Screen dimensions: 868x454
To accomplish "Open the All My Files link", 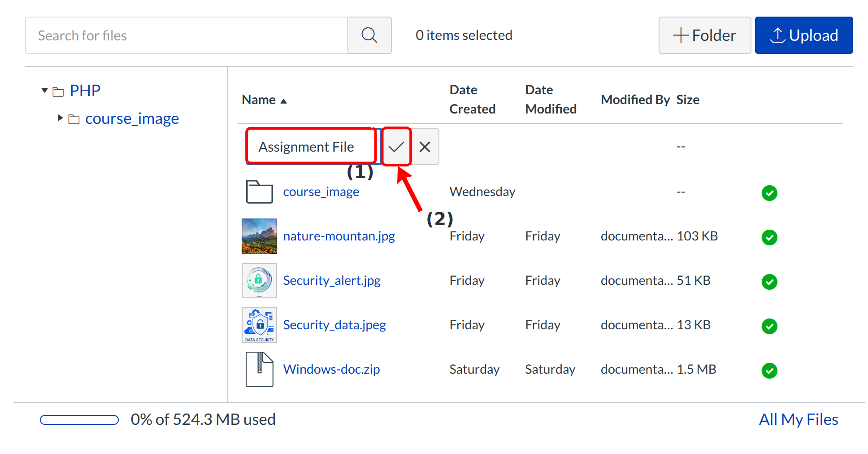I will [798, 419].
